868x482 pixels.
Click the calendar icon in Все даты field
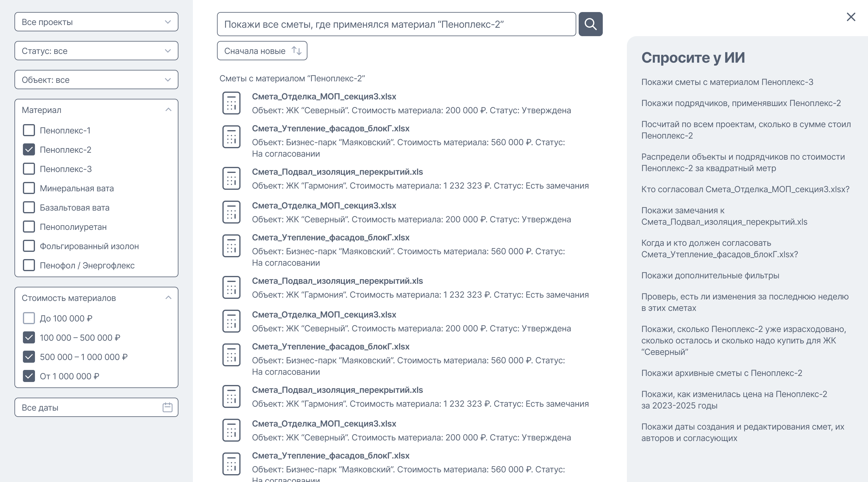tap(168, 407)
